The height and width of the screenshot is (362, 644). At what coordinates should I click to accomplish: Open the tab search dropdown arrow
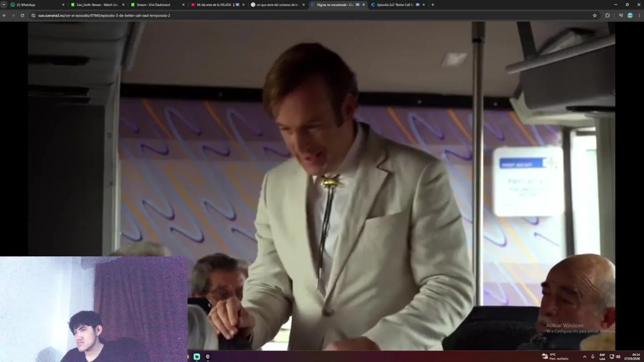pos(4,5)
